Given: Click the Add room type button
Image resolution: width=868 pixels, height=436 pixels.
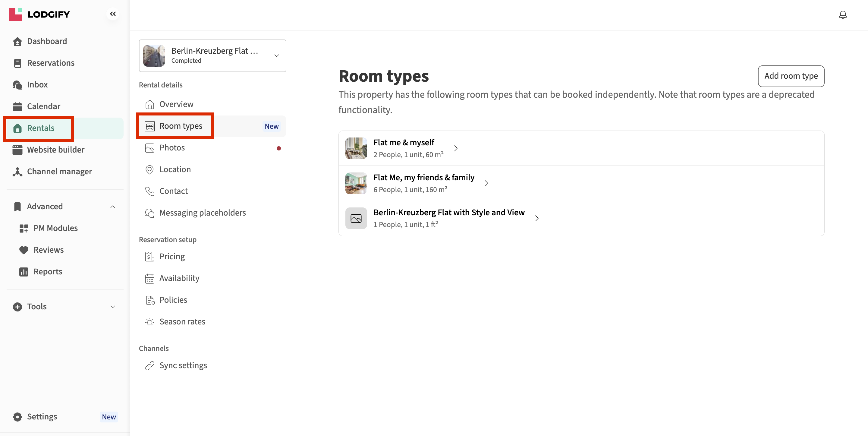Looking at the screenshot, I should pos(791,76).
